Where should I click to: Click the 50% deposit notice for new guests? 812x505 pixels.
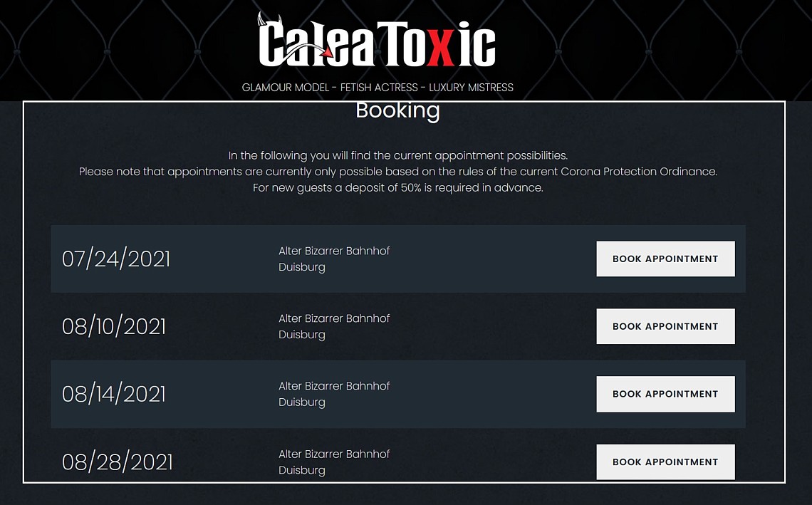[397, 188]
